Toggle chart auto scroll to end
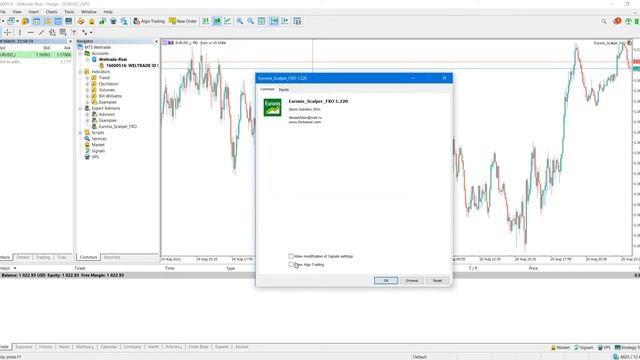This screenshot has width=640, height=360. (274, 21)
